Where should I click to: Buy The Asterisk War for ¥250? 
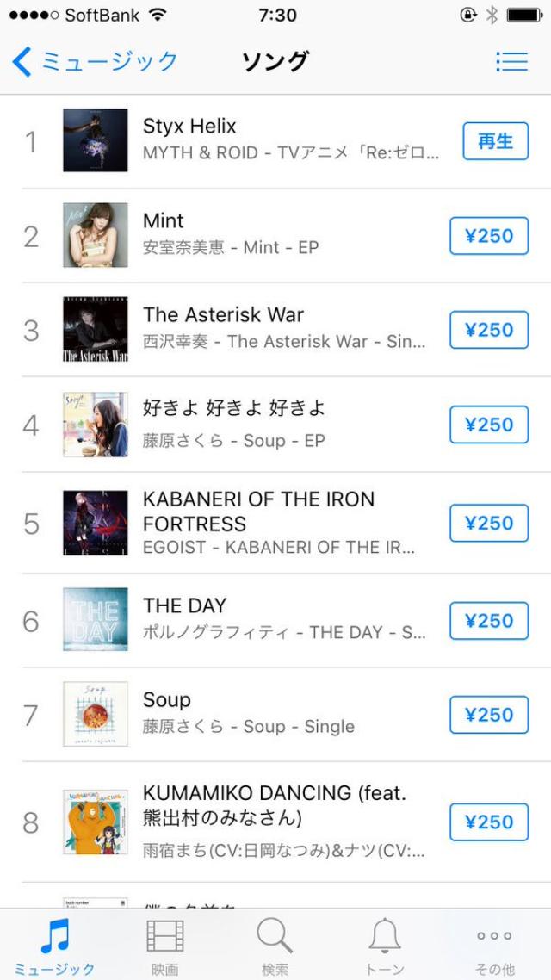coord(488,330)
